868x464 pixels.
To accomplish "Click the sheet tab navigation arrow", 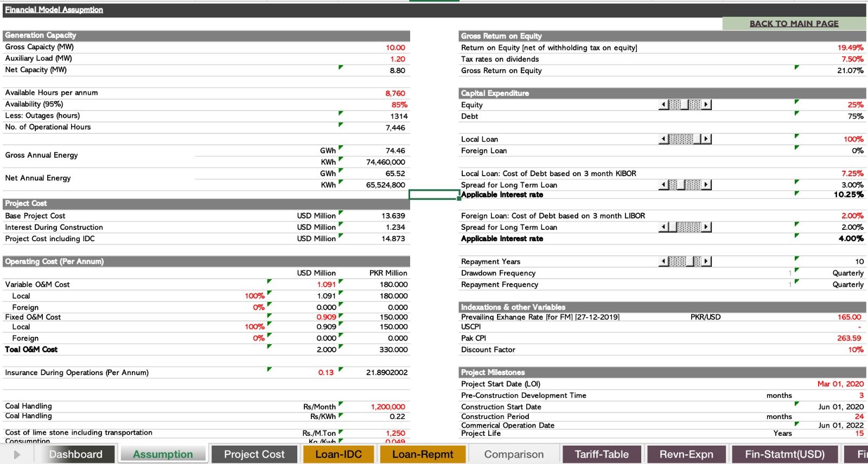I will (x=17, y=454).
